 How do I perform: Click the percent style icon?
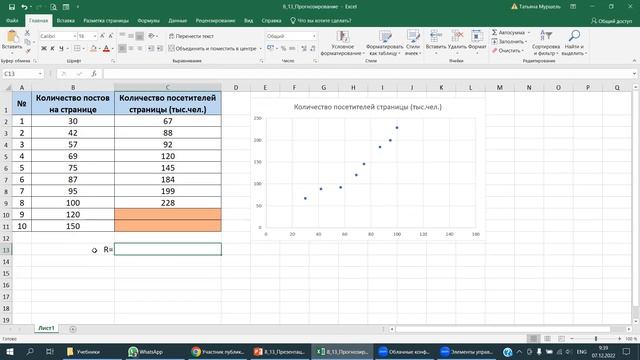(x=283, y=49)
